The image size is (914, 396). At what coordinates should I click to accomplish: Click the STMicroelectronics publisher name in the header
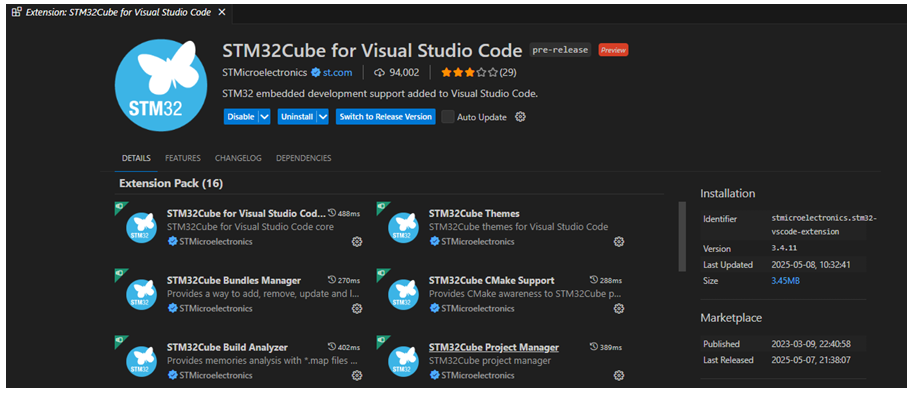(x=265, y=73)
